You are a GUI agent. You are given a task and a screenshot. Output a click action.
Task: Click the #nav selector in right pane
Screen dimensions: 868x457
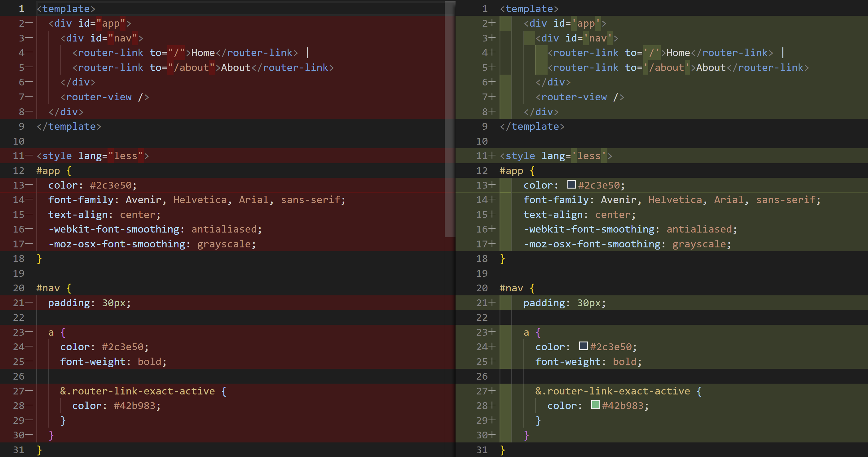pyautogui.click(x=511, y=288)
